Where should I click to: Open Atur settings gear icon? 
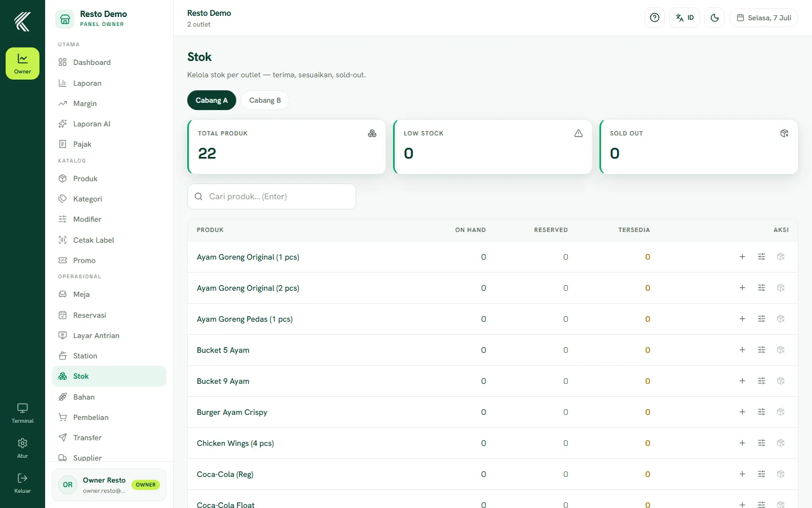click(23, 448)
